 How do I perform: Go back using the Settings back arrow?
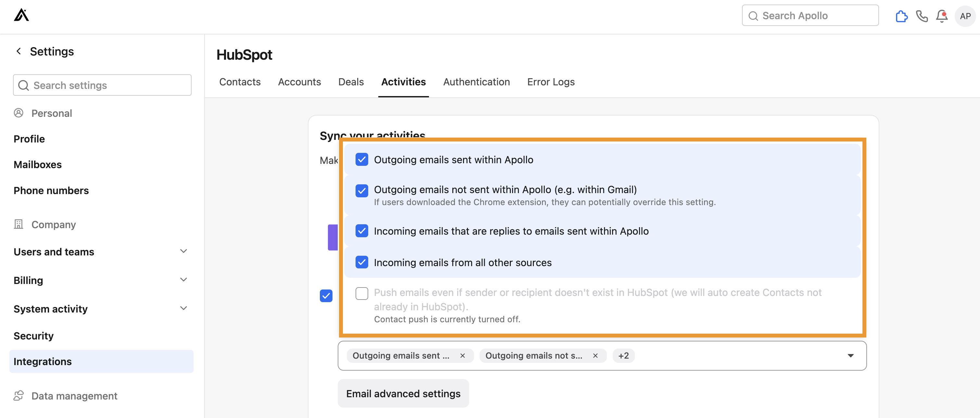pos(18,51)
